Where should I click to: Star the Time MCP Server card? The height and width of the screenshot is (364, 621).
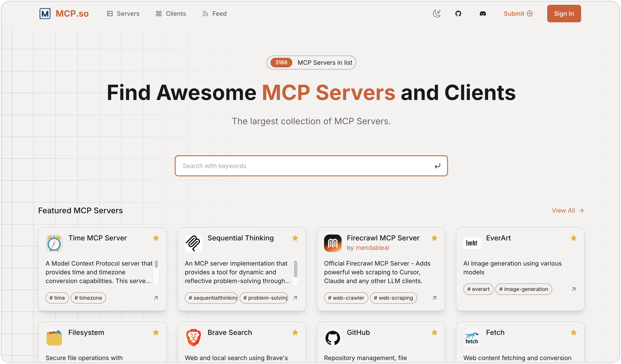[156, 238]
